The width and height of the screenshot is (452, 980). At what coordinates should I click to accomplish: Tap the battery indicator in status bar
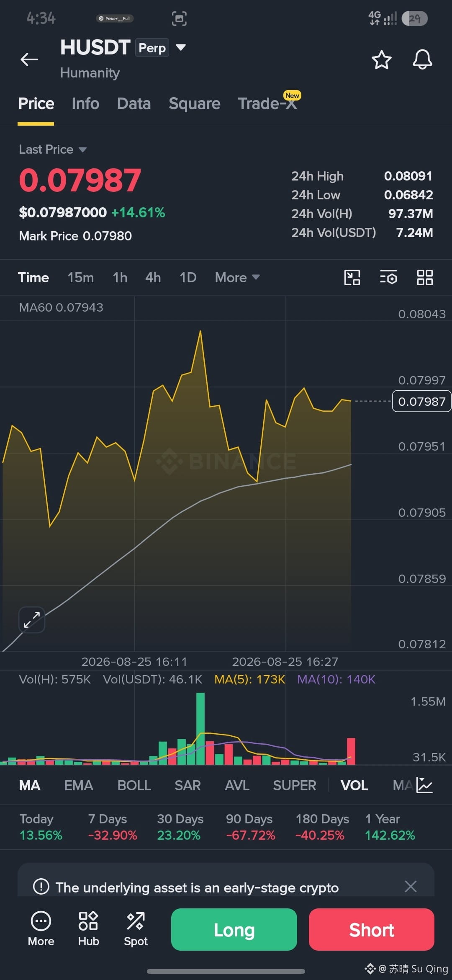point(414,18)
